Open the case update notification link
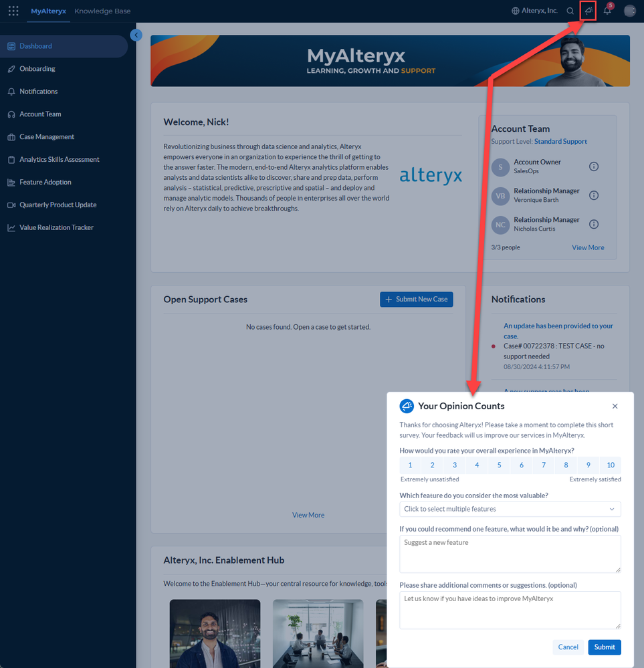 click(558, 330)
